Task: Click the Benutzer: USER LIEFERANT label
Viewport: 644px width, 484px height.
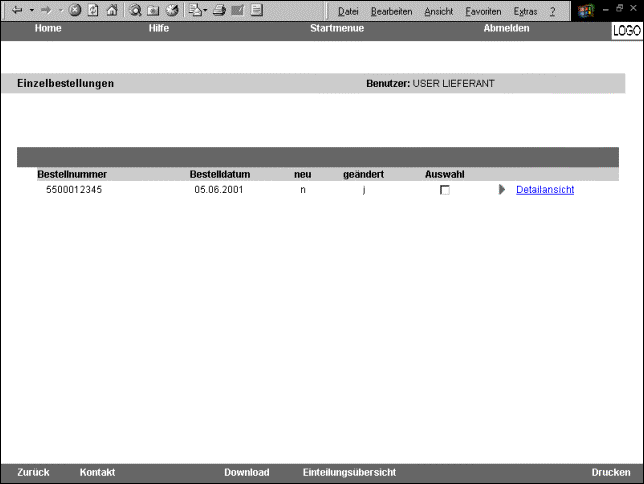Action: [x=430, y=83]
